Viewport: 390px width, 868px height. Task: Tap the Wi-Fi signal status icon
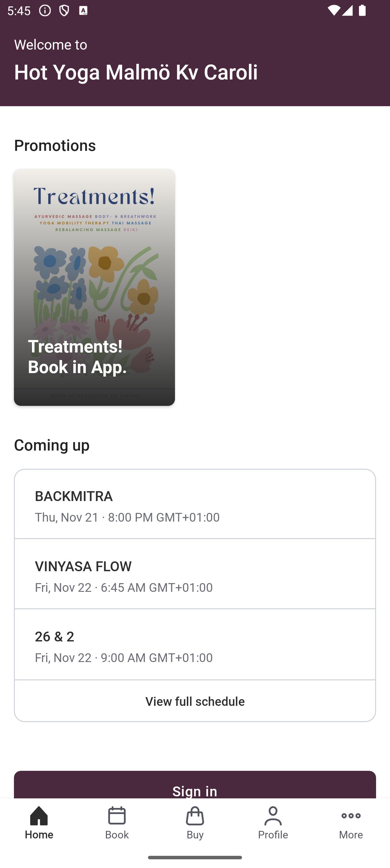pos(333,11)
